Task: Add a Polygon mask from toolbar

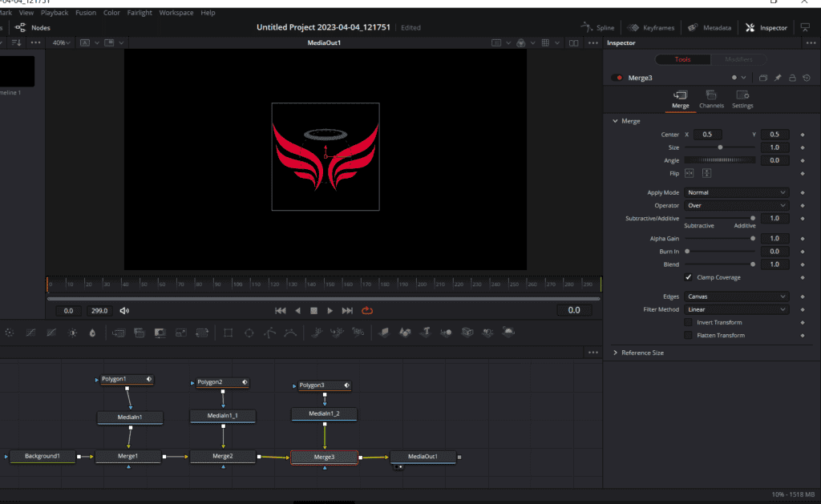Action: coord(269,333)
